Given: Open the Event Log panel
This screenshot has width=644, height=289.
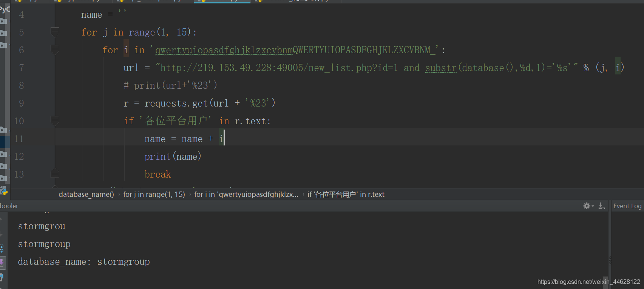Looking at the screenshot, I should coord(627,206).
